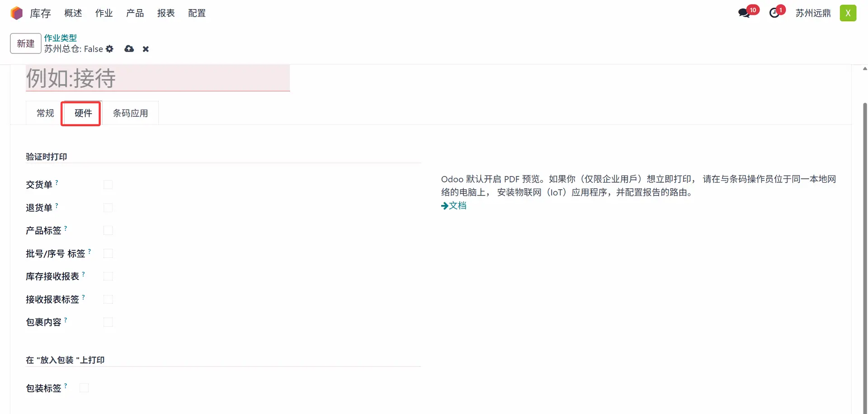Click the operation type name field
Viewport: 868px width, 414px height.
(158, 78)
